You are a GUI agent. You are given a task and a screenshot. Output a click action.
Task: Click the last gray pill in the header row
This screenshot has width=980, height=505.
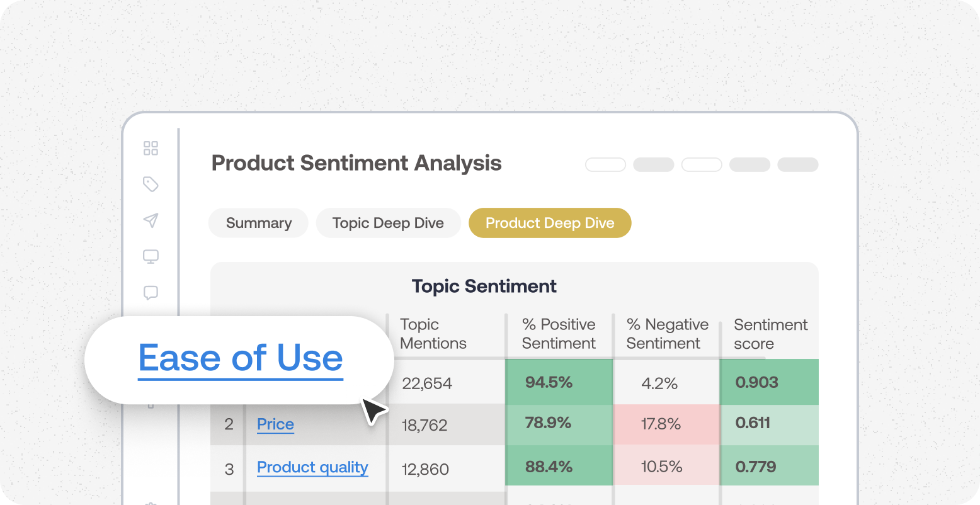(x=797, y=164)
